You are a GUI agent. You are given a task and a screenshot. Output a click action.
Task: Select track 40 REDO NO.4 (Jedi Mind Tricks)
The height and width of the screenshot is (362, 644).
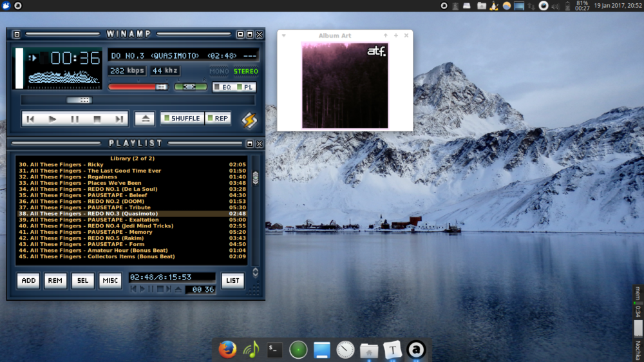[x=132, y=225]
